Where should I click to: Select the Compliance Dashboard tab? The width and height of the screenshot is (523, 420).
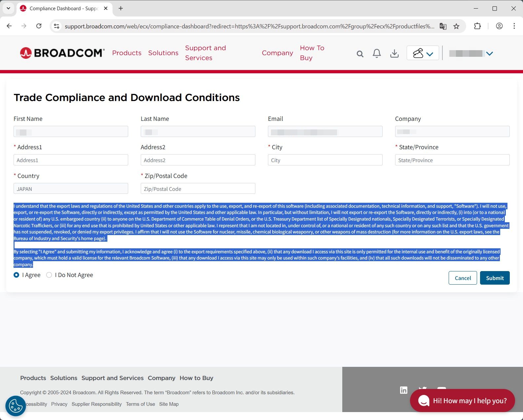pyautogui.click(x=64, y=9)
